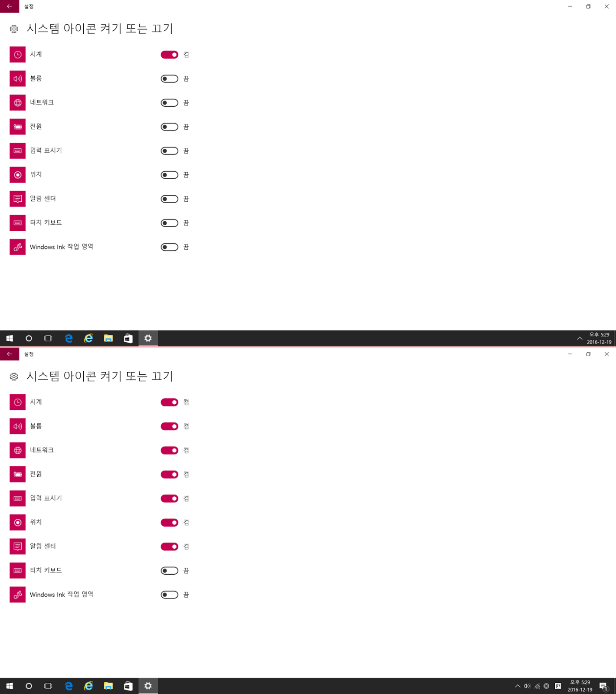Screen dimensions: 616x694
Task: Switch input via the 한 IME tray icon
Action: tap(558, 686)
